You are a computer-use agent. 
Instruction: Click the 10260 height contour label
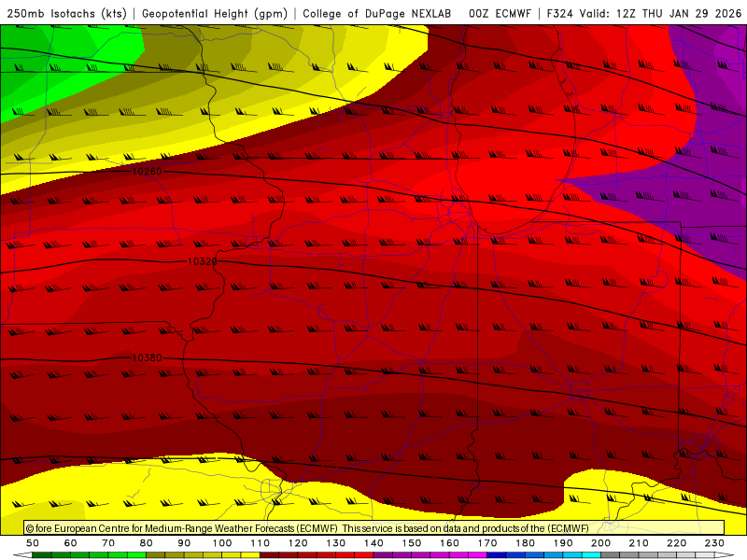147,172
